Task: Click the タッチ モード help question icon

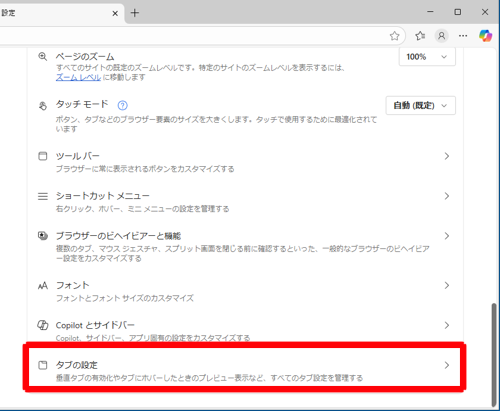Action: 123,105
